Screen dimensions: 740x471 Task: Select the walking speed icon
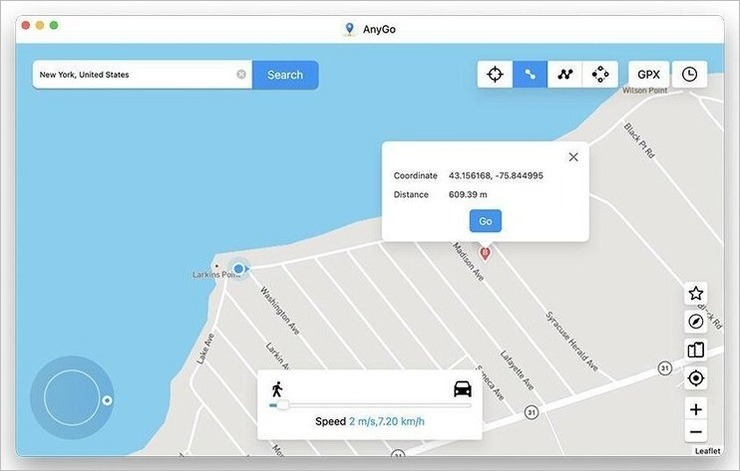point(277,389)
